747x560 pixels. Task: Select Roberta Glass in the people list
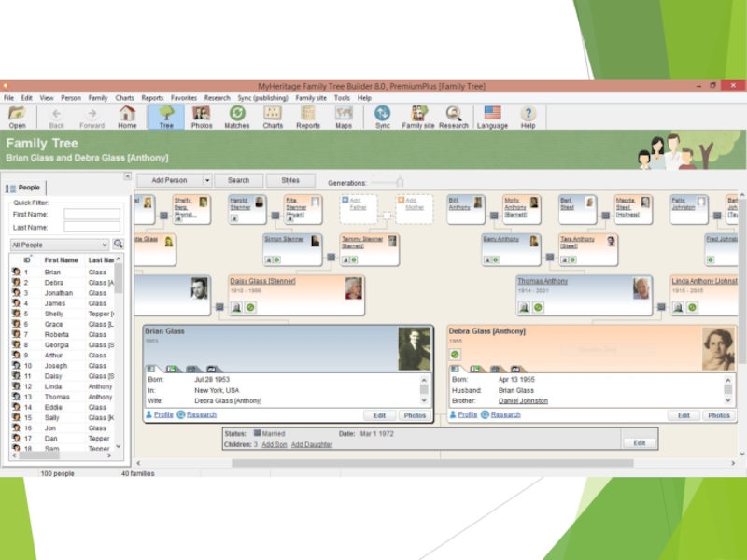(x=63, y=334)
